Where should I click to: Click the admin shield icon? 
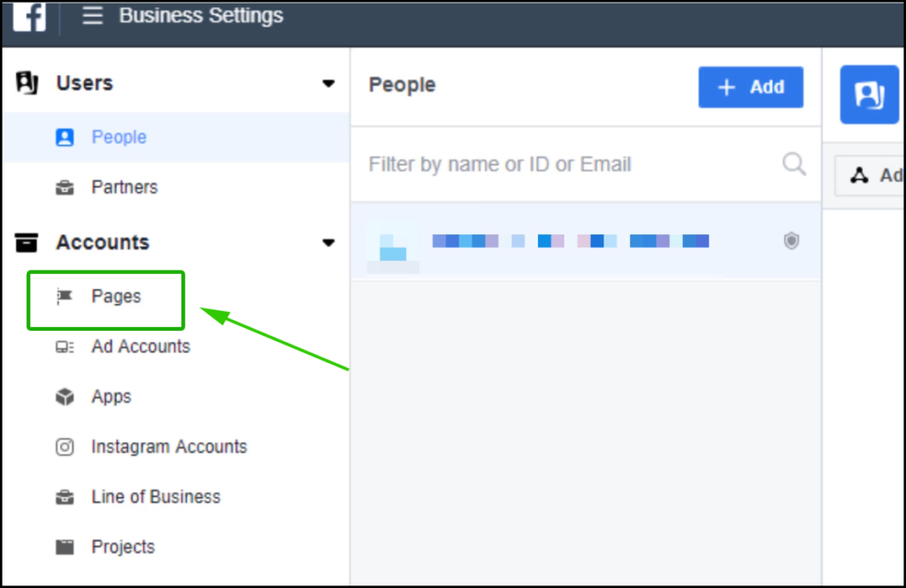point(791,241)
